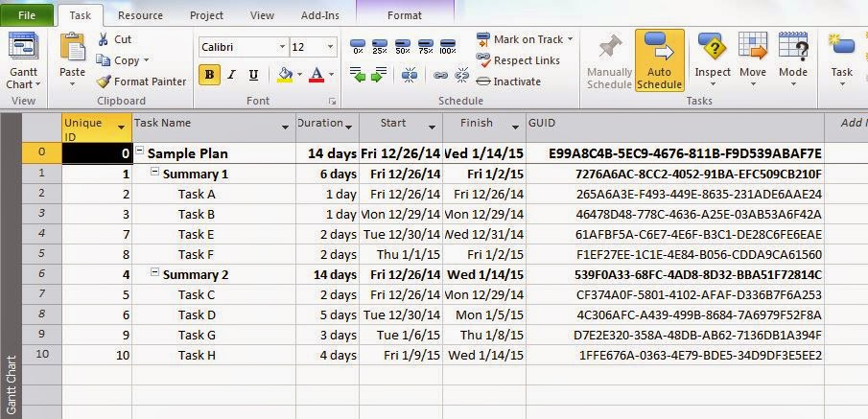
Task: Outdent the selected task
Action: [358, 74]
